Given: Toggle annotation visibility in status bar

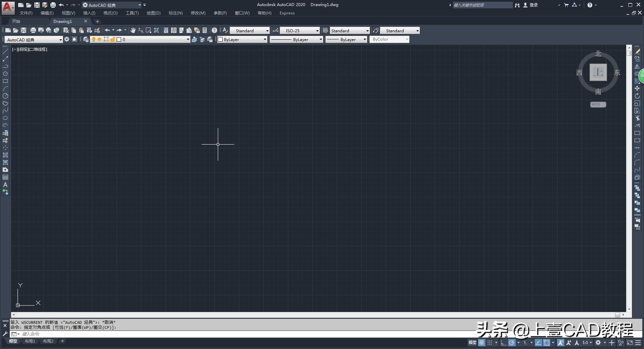Looking at the screenshot, I should [x=560, y=343].
